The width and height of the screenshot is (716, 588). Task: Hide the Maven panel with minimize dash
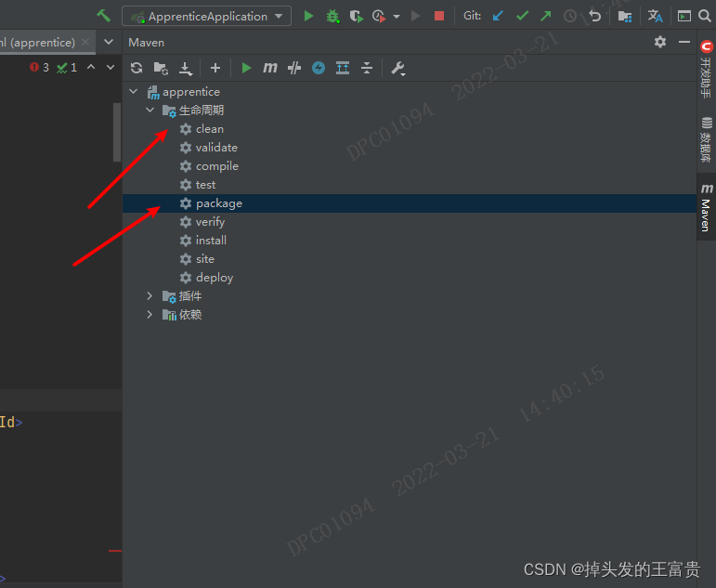click(x=684, y=42)
